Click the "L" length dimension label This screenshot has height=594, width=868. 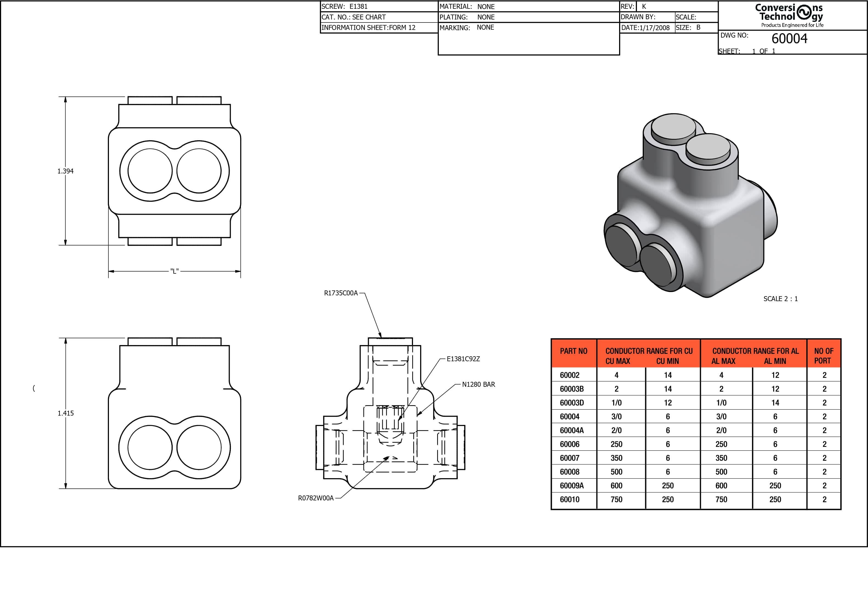[x=175, y=271]
